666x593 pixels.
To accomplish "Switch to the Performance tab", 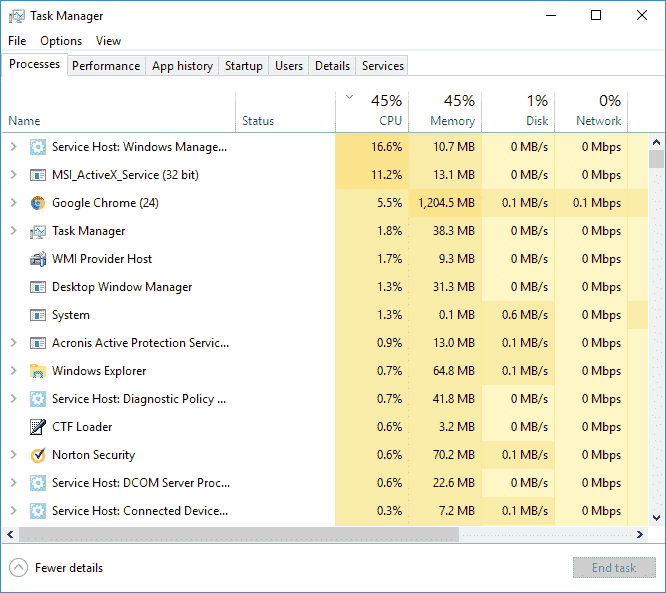I will point(106,66).
